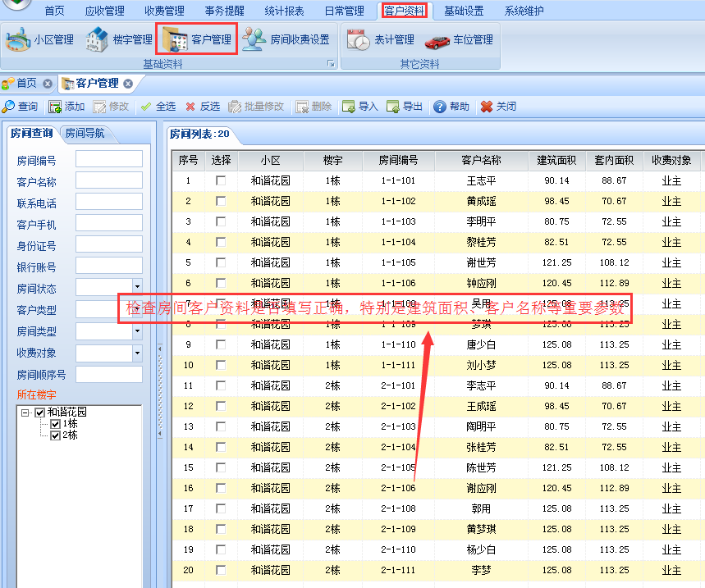Screen dimensions: 705x588
Task: Open the 系统维护 menu
Action: (x=524, y=11)
